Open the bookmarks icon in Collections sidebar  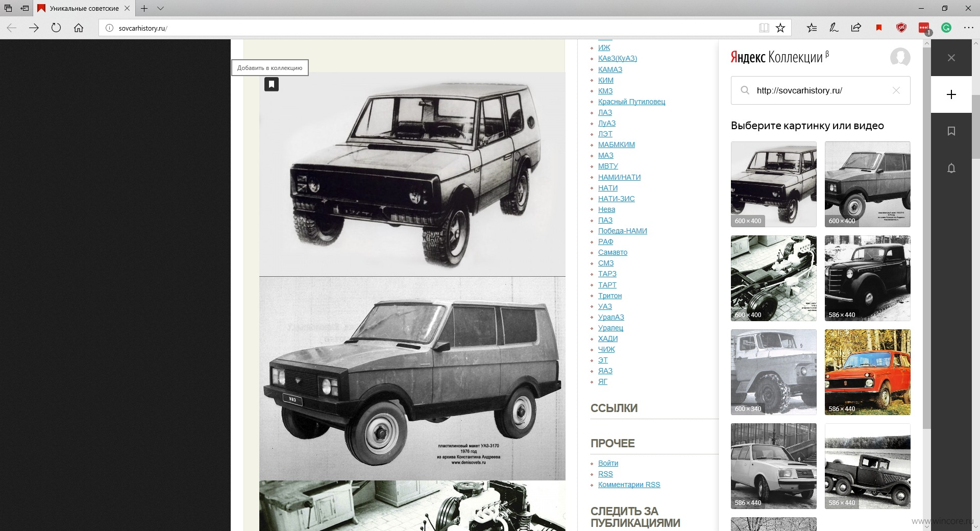click(951, 131)
